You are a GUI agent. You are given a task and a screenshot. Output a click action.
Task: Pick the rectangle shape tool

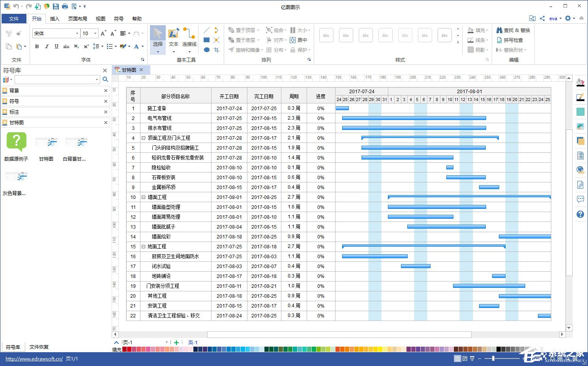(x=206, y=40)
